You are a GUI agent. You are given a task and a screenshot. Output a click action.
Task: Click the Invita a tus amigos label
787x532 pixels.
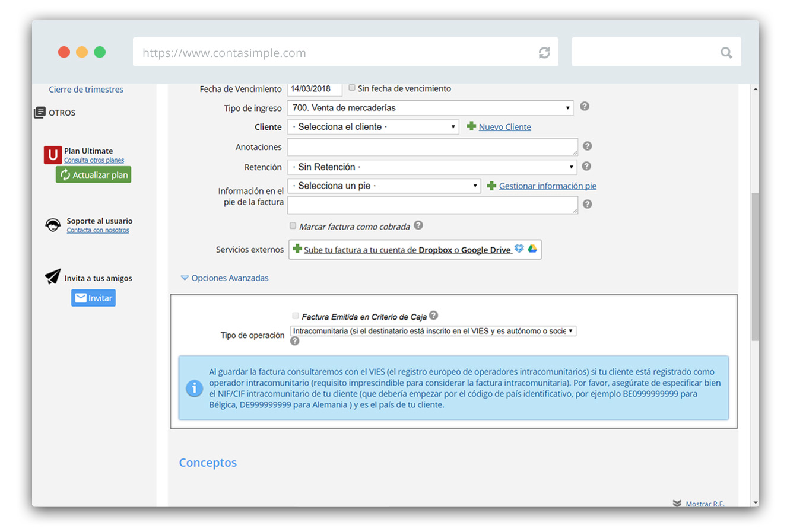pos(99,278)
